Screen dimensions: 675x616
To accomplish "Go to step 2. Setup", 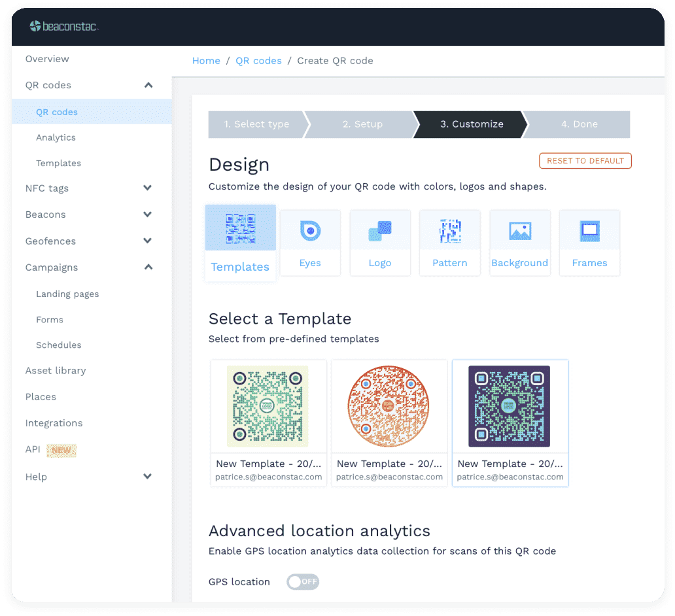I will (362, 124).
